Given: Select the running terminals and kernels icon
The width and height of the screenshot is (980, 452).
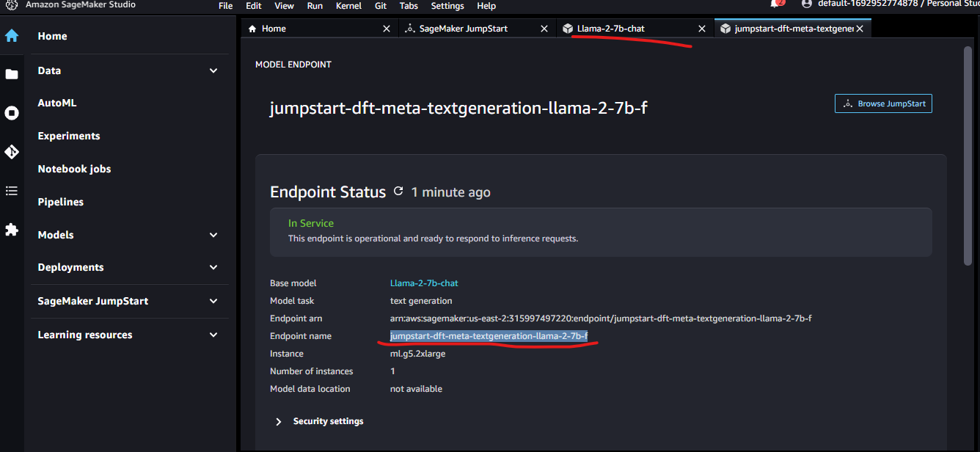Looking at the screenshot, I should 11,113.
